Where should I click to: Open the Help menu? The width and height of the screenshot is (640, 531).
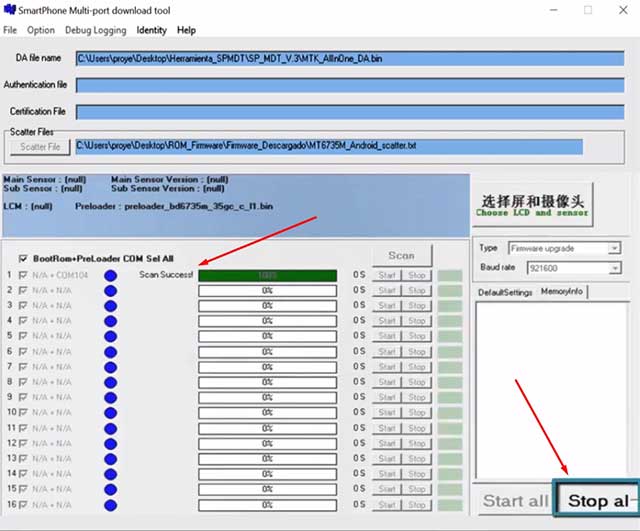pos(186,30)
